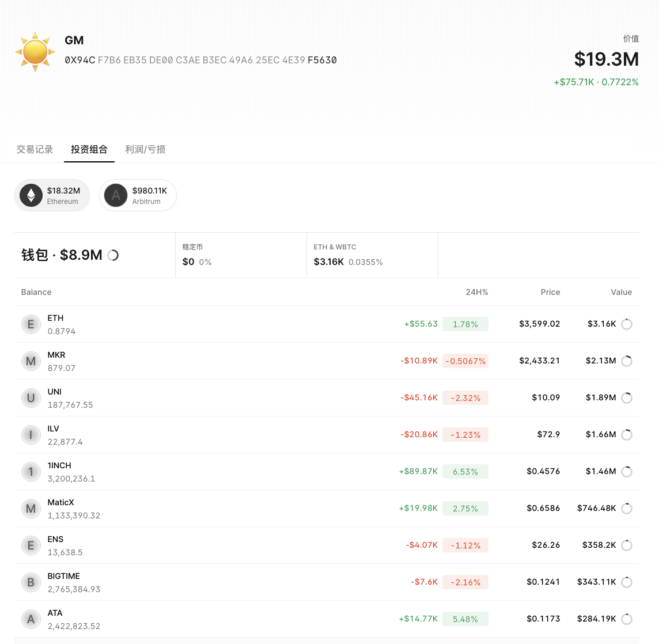Screen dimensions: 659x644
Task: Sort by the Value column header
Action: (621, 292)
